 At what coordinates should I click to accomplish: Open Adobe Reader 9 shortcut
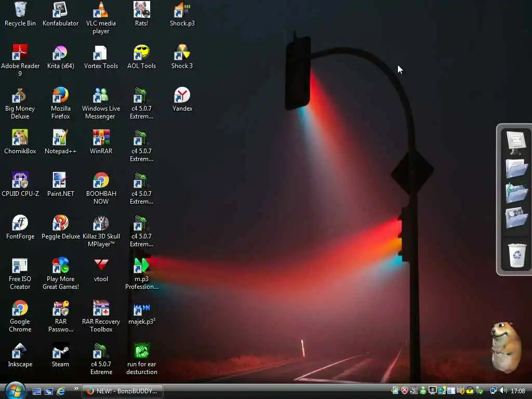(20, 60)
